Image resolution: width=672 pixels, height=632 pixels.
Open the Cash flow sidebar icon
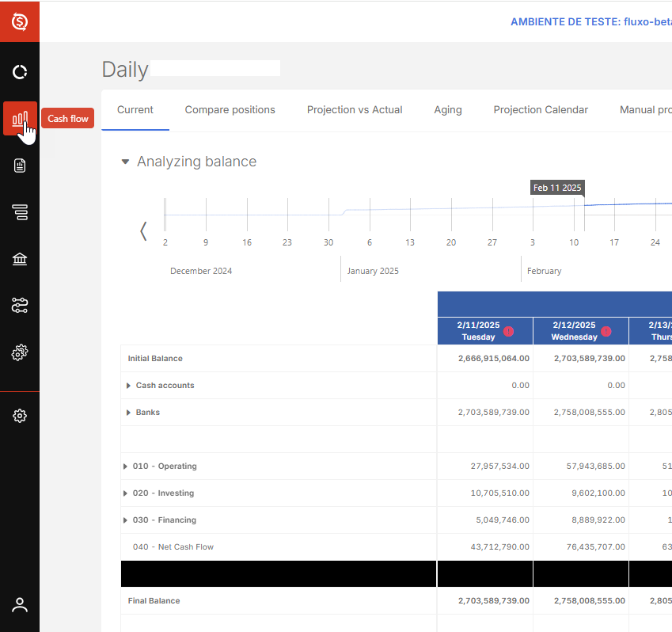[20, 119]
